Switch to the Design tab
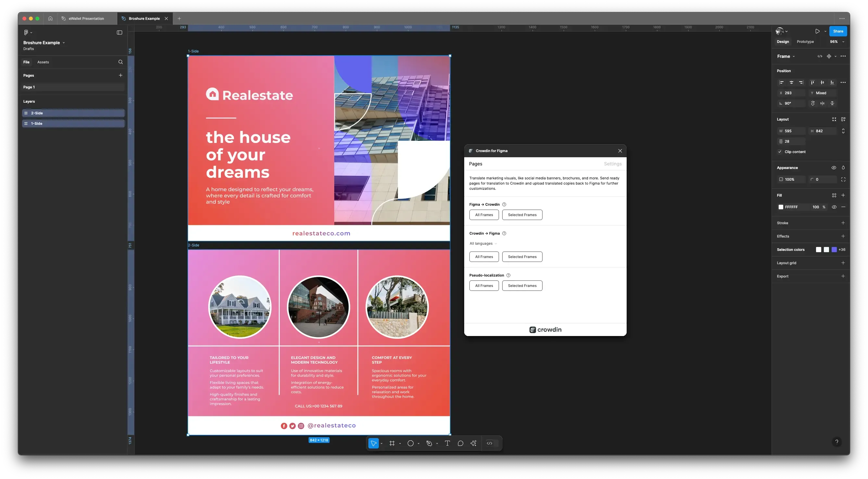 pos(783,41)
